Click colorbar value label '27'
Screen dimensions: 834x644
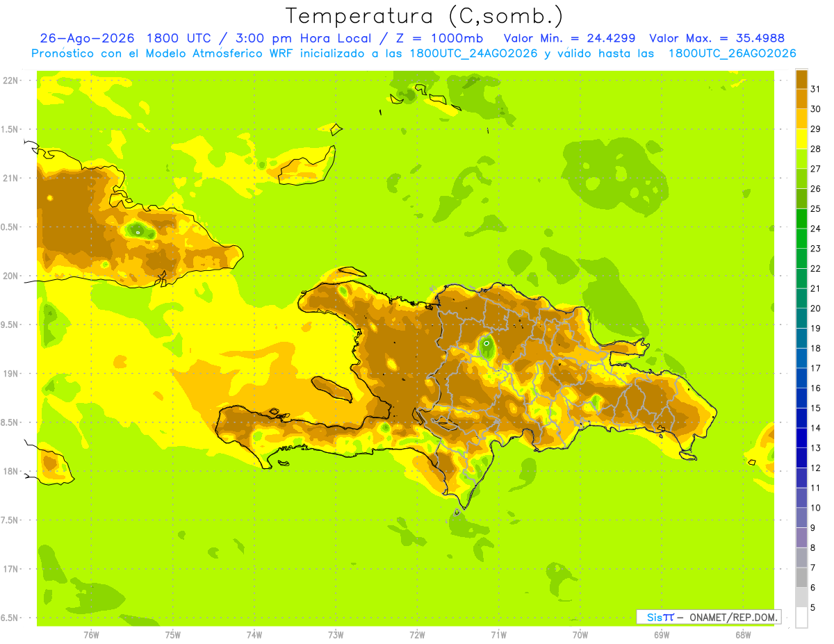pos(816,169)
